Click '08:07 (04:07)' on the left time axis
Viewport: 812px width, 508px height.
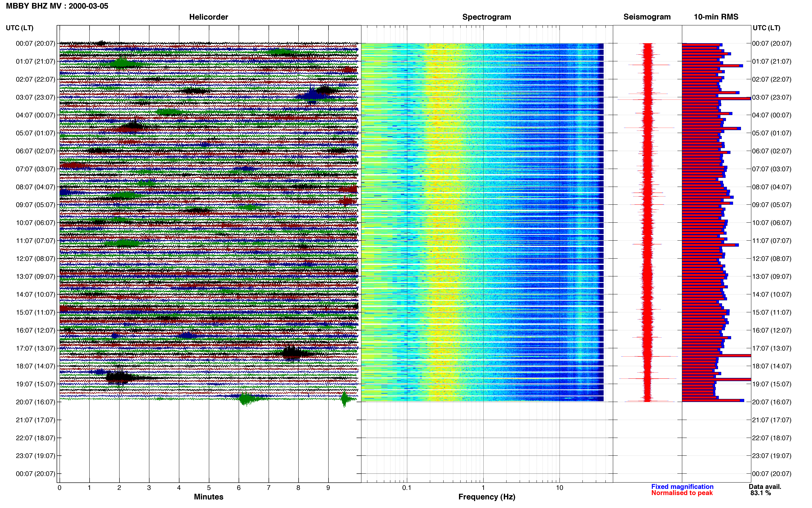pyautogui.click(x=35, y=187)
